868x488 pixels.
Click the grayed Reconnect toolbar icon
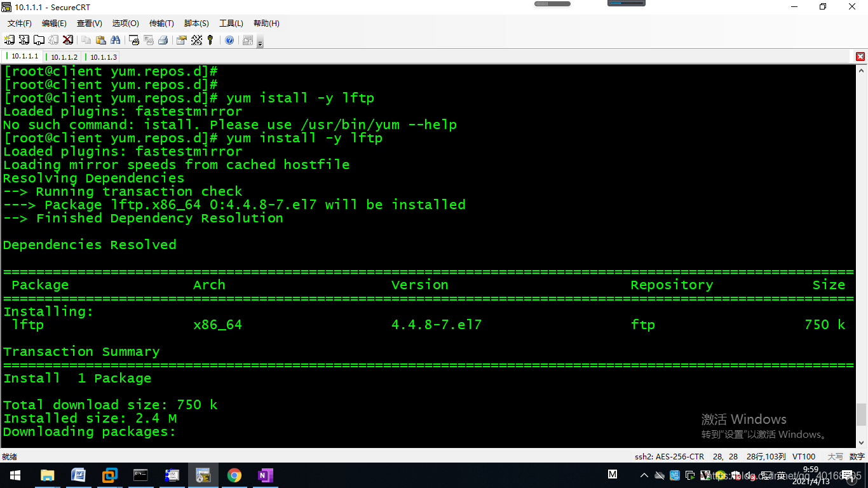pyautogui.click(x=53, y=40)
